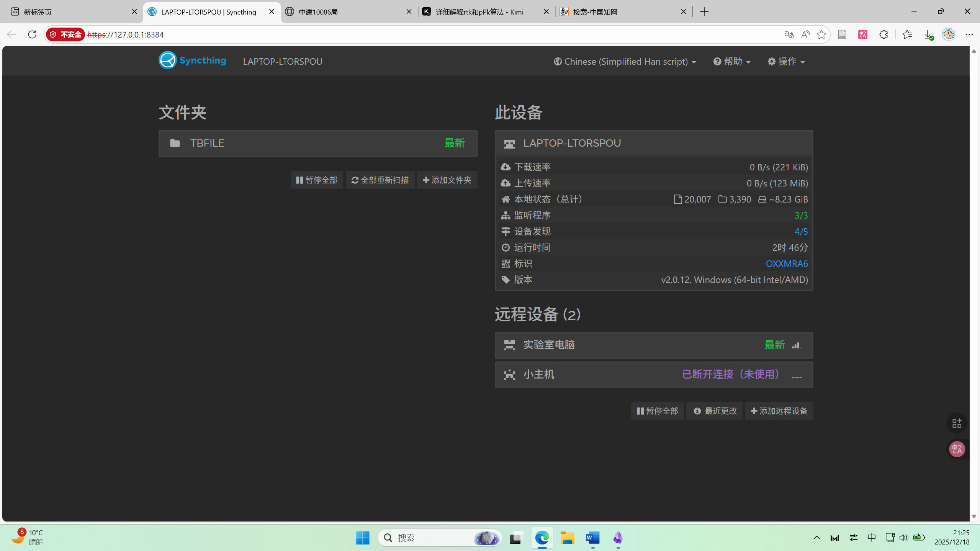Open the browser extensions puzzle icon

click(x=883, y=34)
